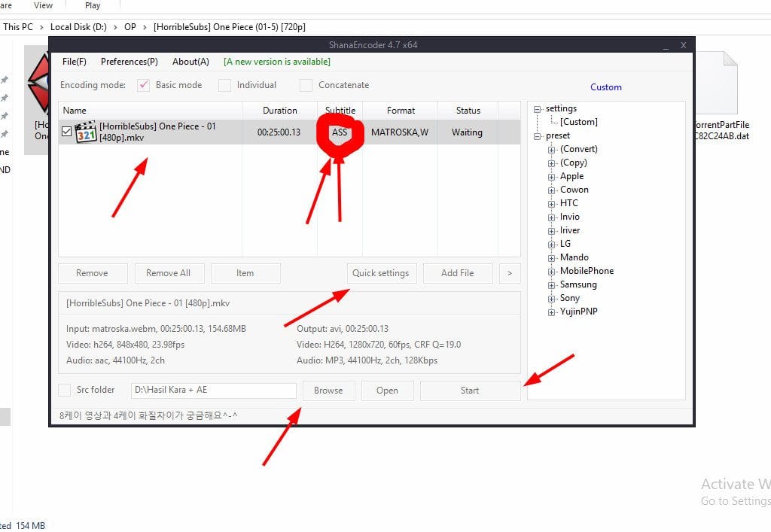Image resolution: width=771 pixels, height=532 pixels.
Task: Open Quick settings
Action: tap(381, 273)
